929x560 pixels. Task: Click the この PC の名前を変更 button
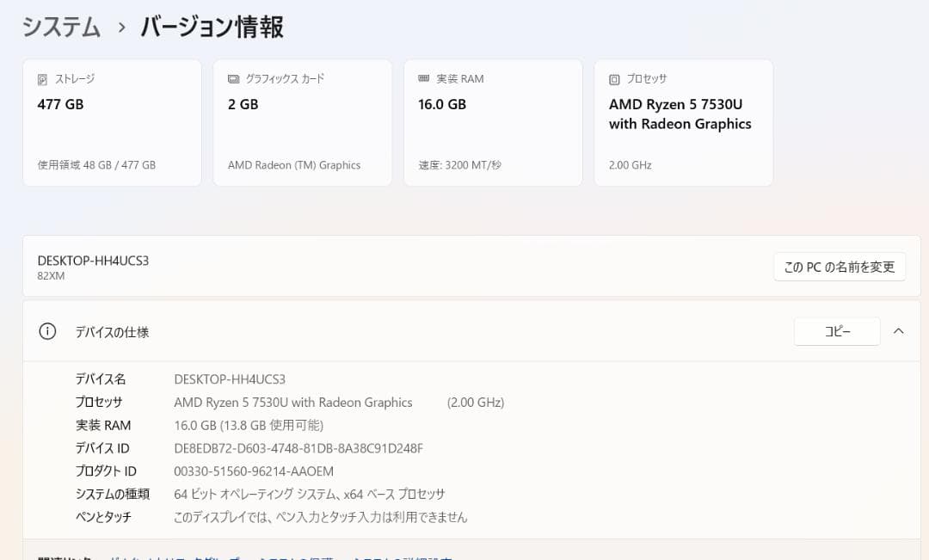point(839,267)
